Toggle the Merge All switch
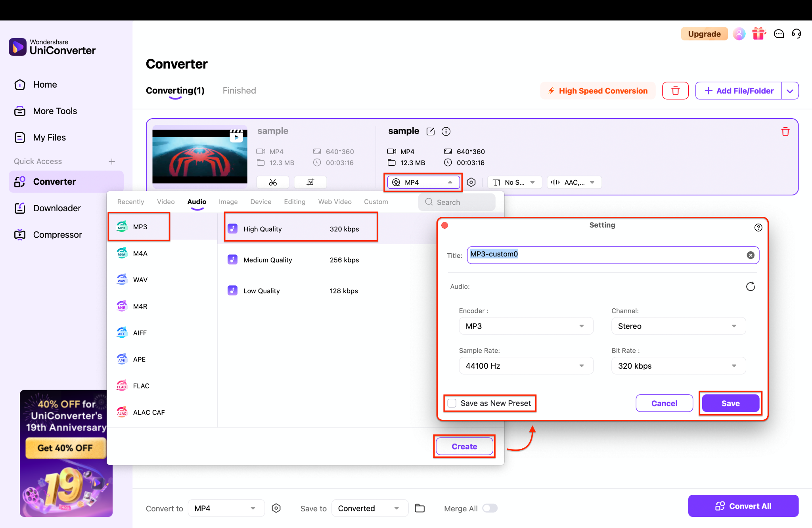This screenshot has width=812, height=528. tap(490, 508)
